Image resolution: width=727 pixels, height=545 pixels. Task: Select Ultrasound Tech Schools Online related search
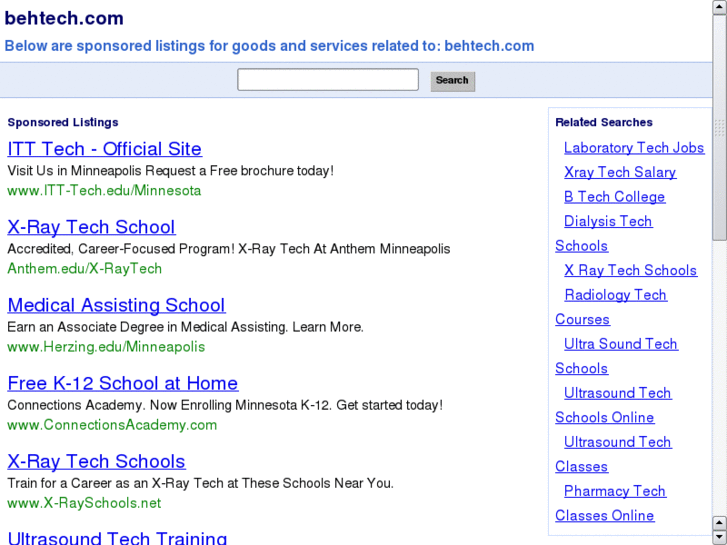pos(618,393)
